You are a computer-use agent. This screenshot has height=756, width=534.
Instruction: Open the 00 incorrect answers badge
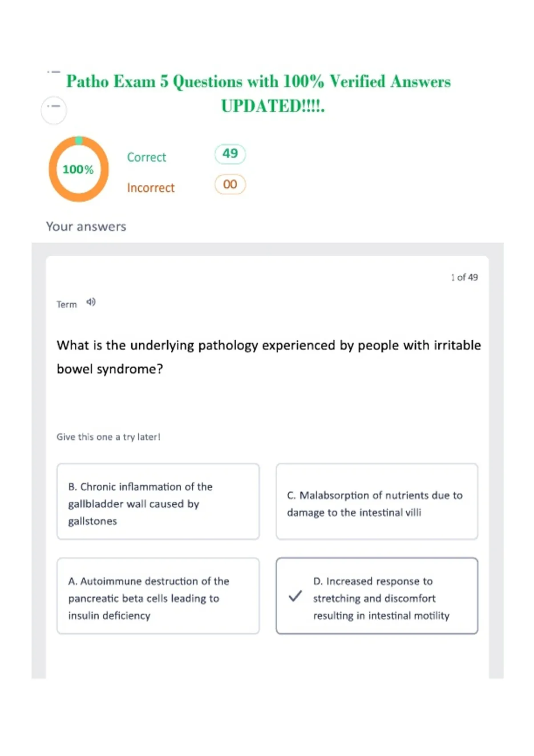click(230, 185)
